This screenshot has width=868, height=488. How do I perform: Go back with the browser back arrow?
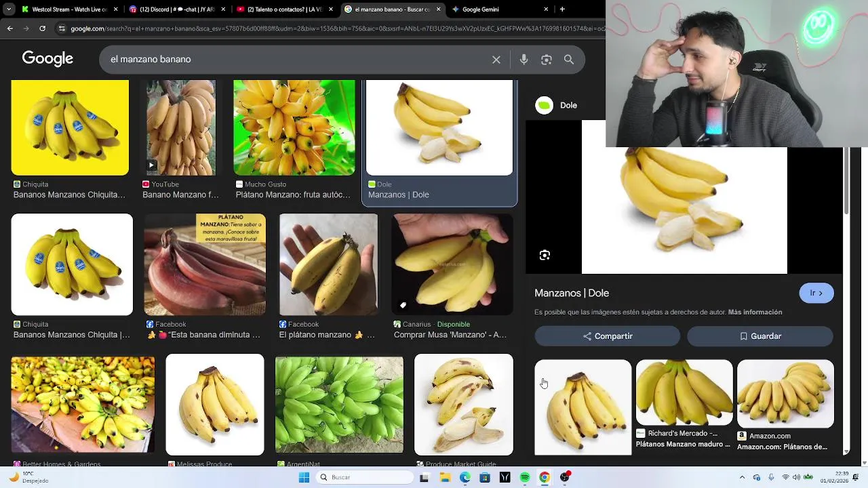pyautogui.click(x=9, y=28)
